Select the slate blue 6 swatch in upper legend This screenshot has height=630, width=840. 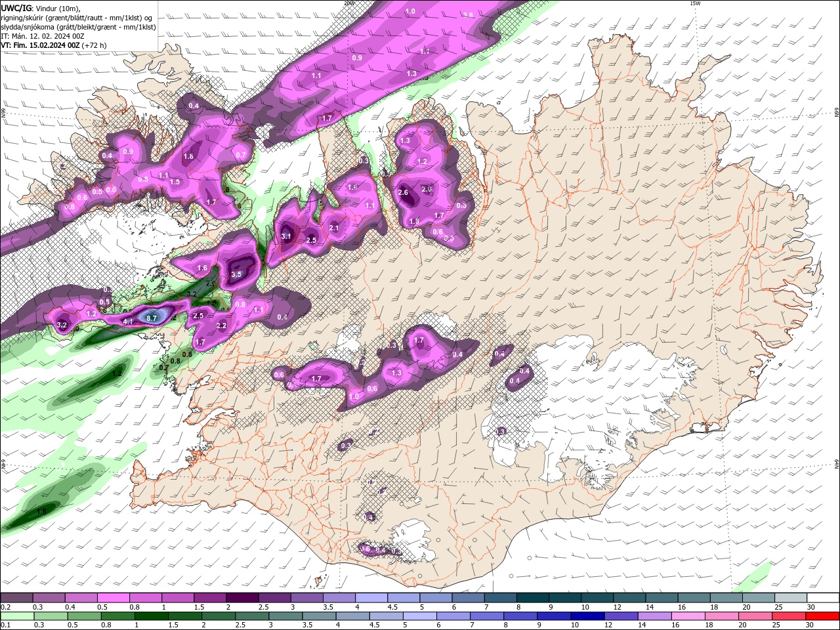pos(469,598)
